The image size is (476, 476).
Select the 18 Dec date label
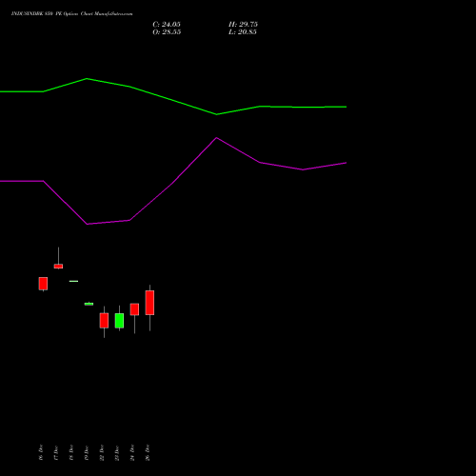click(x=71, y=452)
